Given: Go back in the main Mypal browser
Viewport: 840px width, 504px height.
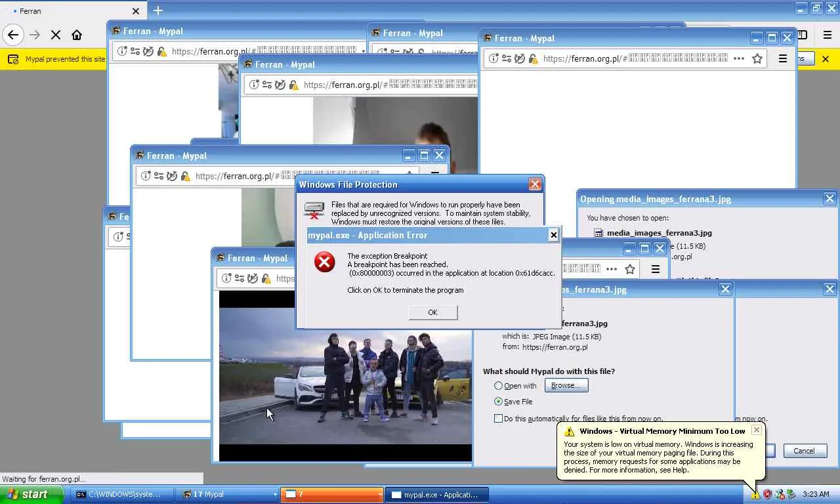Looking at the screenshot, I should [x=13, y=35].
